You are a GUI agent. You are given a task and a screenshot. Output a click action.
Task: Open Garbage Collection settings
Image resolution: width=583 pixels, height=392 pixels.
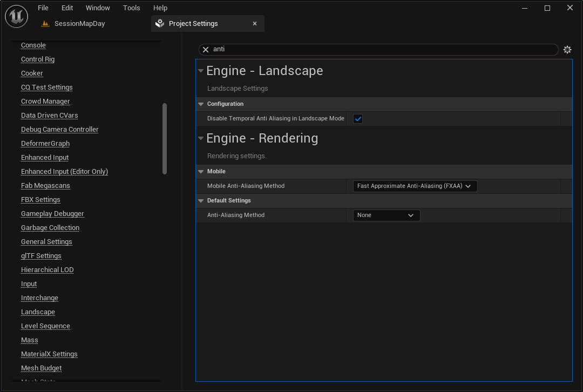(50, 227)
